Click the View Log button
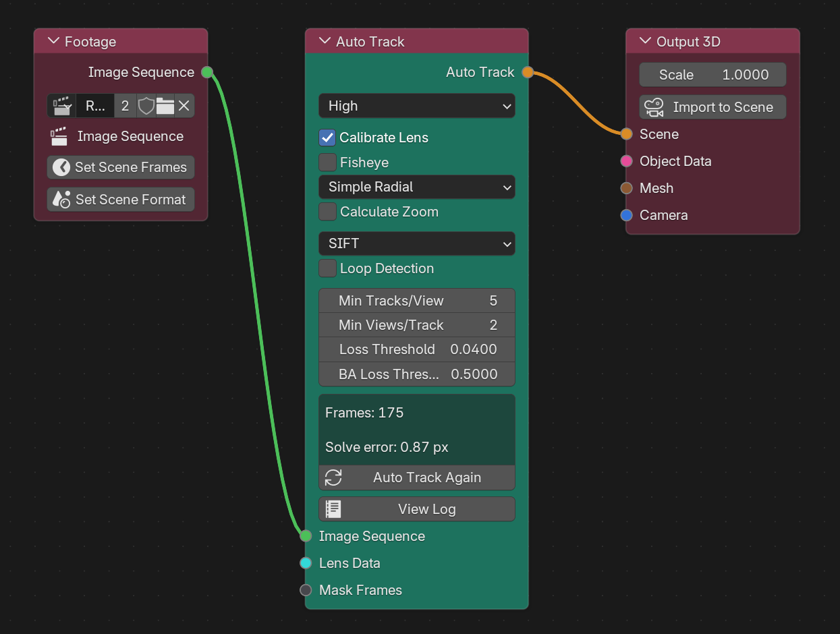Image resolution: width=840 pixels, height=634 pixels. click(417, 509)
